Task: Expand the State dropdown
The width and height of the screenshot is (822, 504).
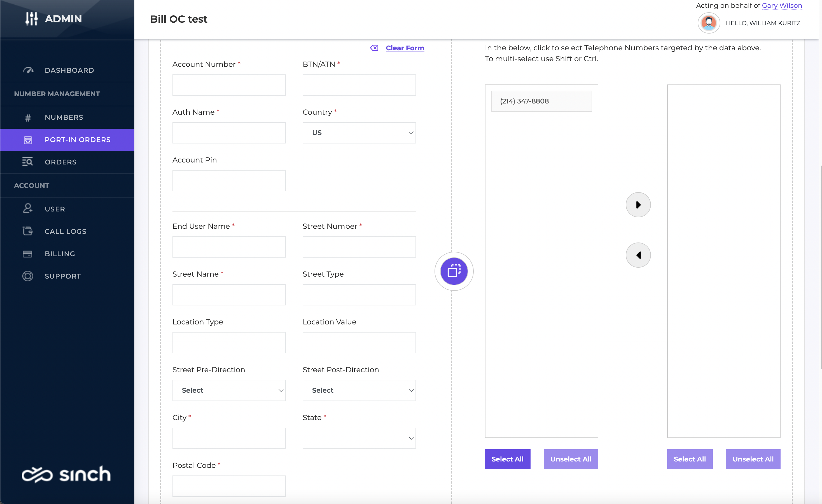Action: pos(359,438)
